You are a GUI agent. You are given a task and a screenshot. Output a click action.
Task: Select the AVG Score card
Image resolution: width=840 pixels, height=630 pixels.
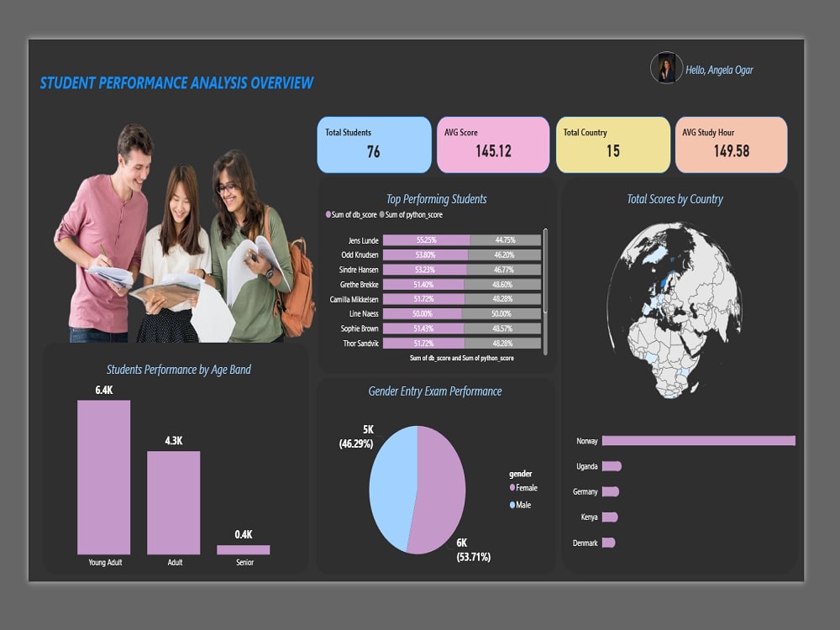[493, 144]
